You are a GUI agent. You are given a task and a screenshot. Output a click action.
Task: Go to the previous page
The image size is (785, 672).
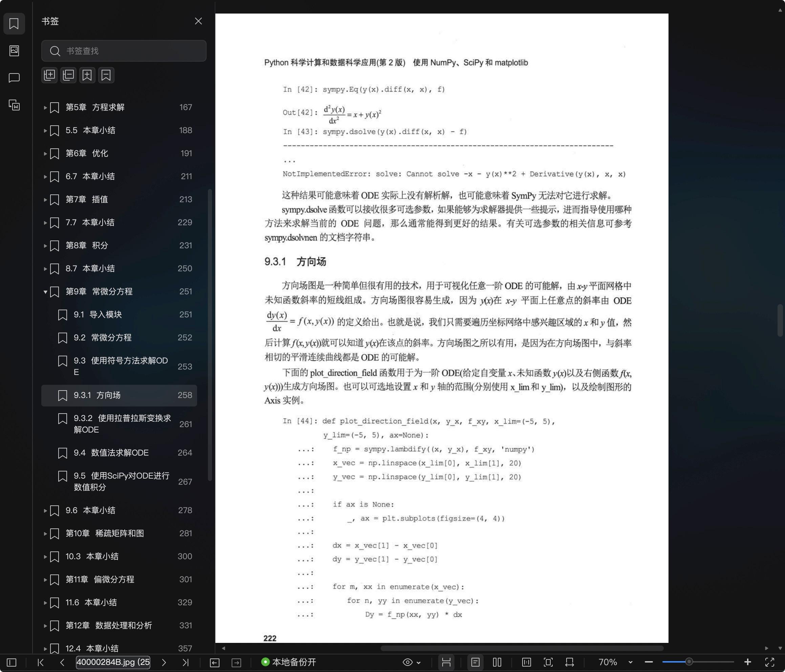(62, 663)
